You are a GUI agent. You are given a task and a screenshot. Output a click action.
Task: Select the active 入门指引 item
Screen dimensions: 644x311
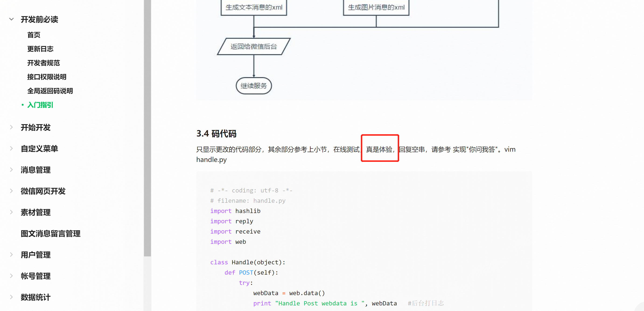tap(40, 105)
